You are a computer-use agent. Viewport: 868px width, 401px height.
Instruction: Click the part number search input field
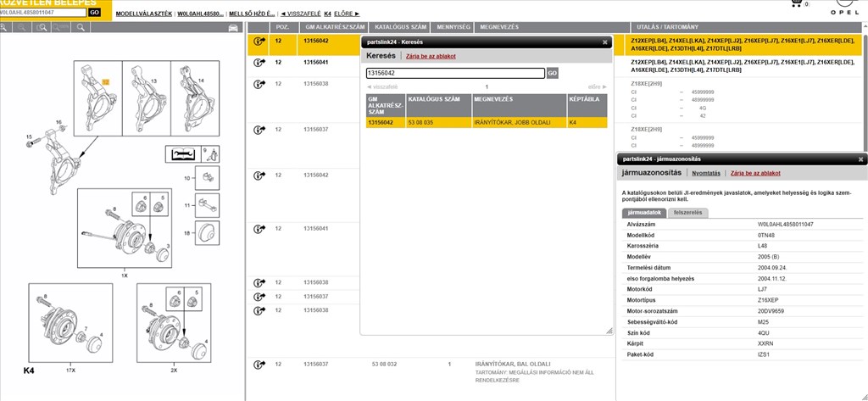pos(454,74)
